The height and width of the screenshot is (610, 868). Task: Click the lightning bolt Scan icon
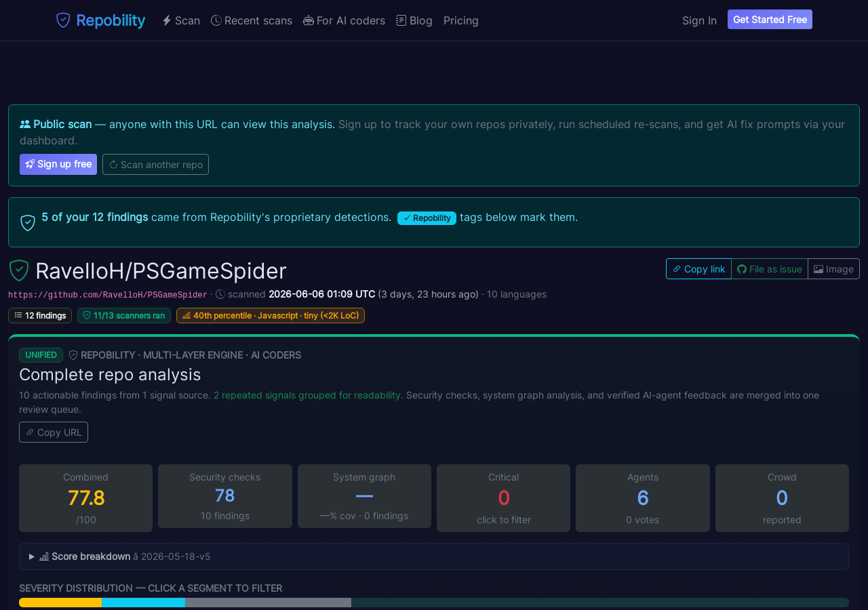pos(167,20)
